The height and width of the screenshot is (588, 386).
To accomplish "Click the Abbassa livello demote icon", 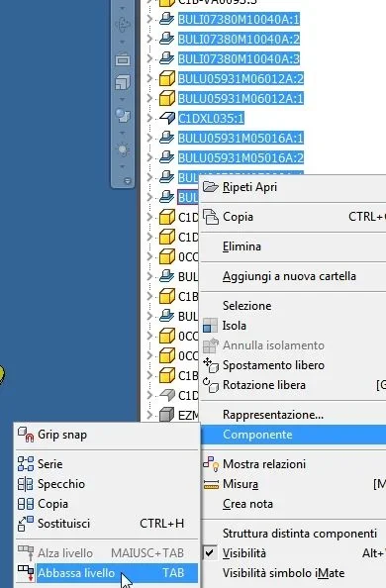I will (26, 572).
